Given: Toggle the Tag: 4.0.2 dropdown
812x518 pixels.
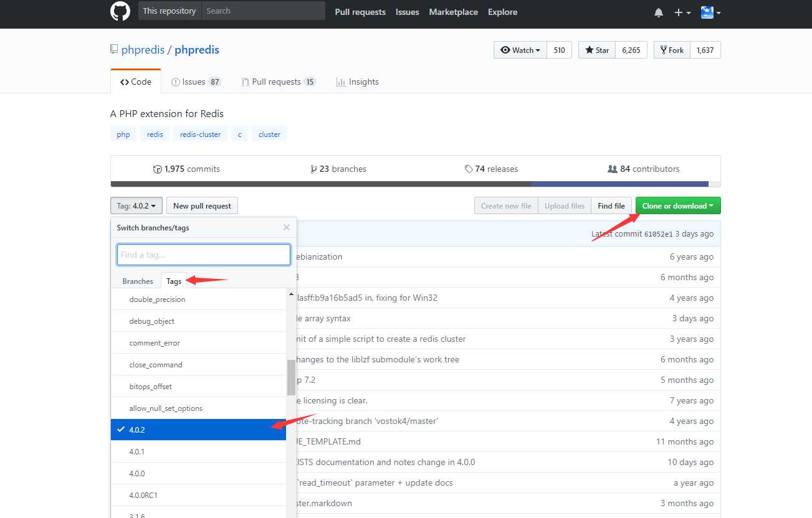Looking at the screenshot, I should (136, 206).
